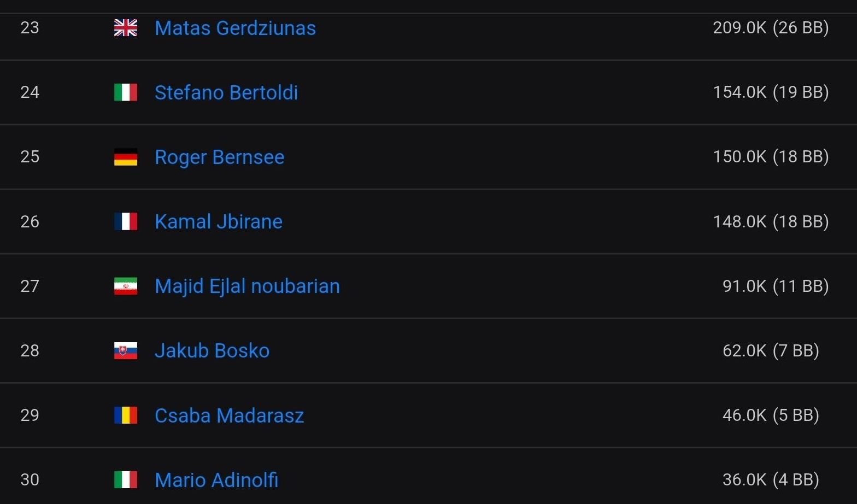Click the UK flag beside Matas Gerdziunas
The width and height of the screenshot is (857, 504).
[125, 28]
